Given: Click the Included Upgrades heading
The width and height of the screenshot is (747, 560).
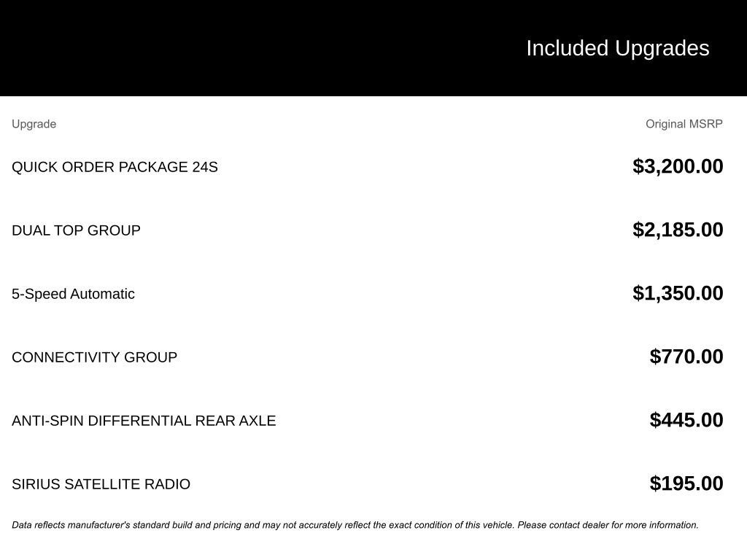Looking at the screenshot, I should [x=617, y=48].
